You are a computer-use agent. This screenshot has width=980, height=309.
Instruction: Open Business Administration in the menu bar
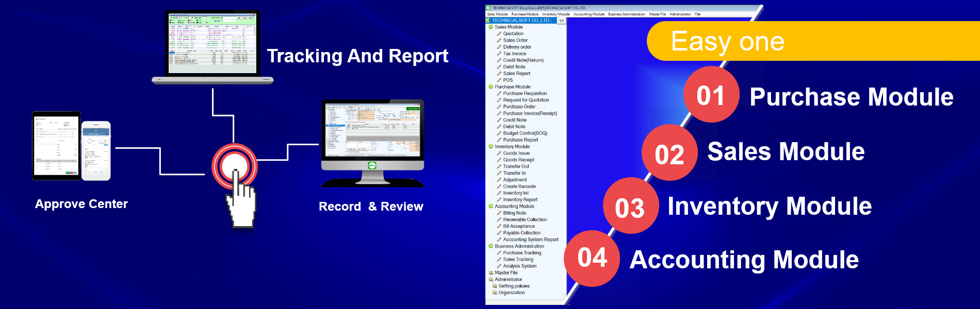tap(627, 14)
